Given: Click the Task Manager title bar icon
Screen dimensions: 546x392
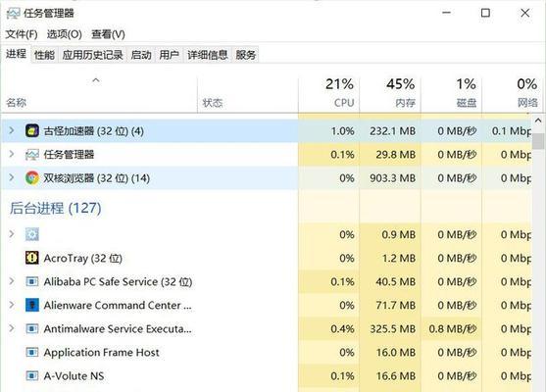Looking at the screenshot, I should click(13, 13).
